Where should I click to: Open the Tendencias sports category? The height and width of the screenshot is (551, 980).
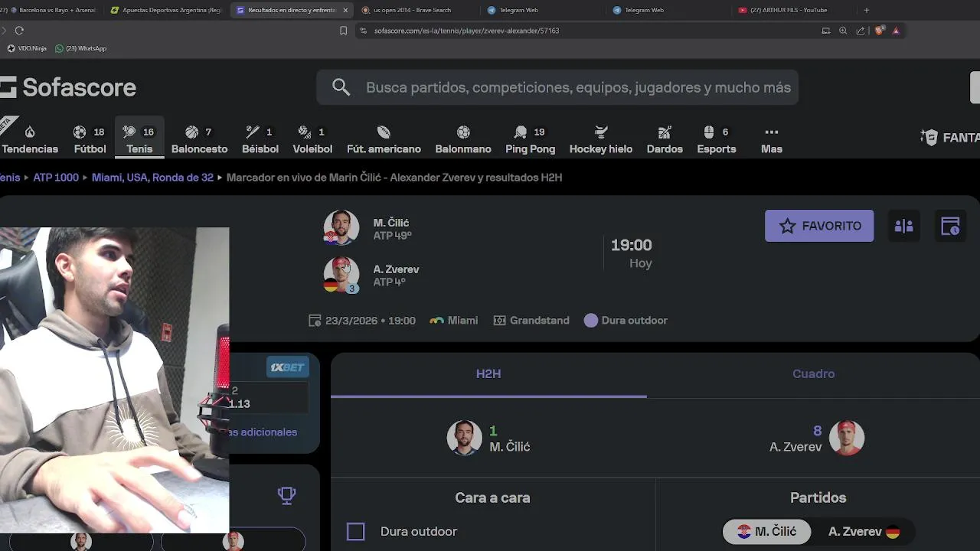pyautogui.click(x=30, y=140)
